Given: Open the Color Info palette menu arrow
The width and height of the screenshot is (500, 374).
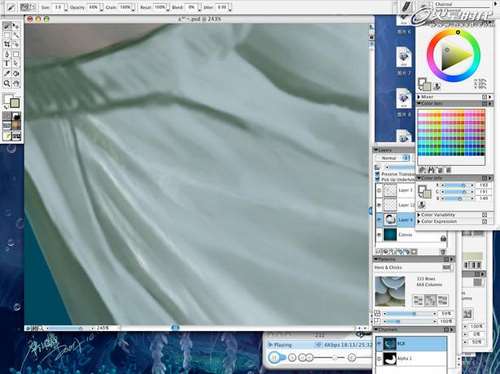Looking at the screenshot, I should pos(490,178).
